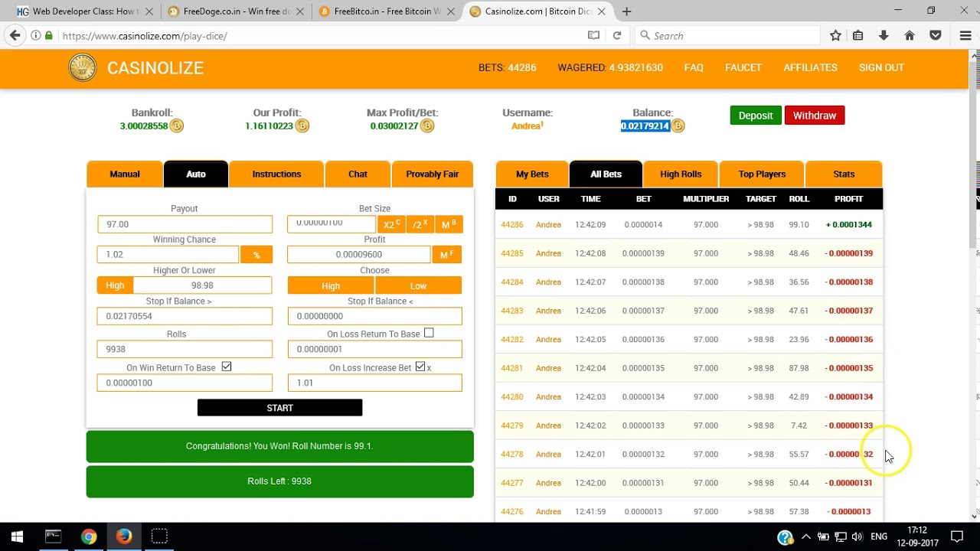Set max bet with M button beside Bet Size
The width and height of the screenshot is (980, 551).
coord(448,224)
